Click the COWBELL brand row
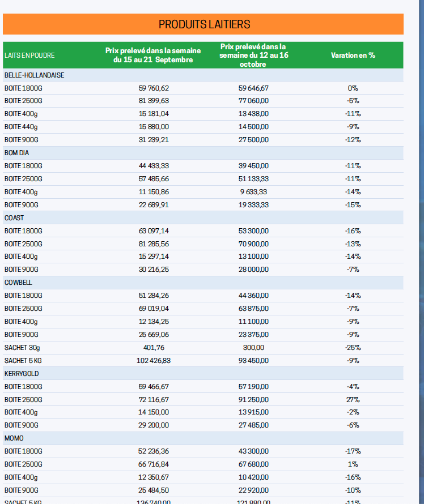 (203, 283)
